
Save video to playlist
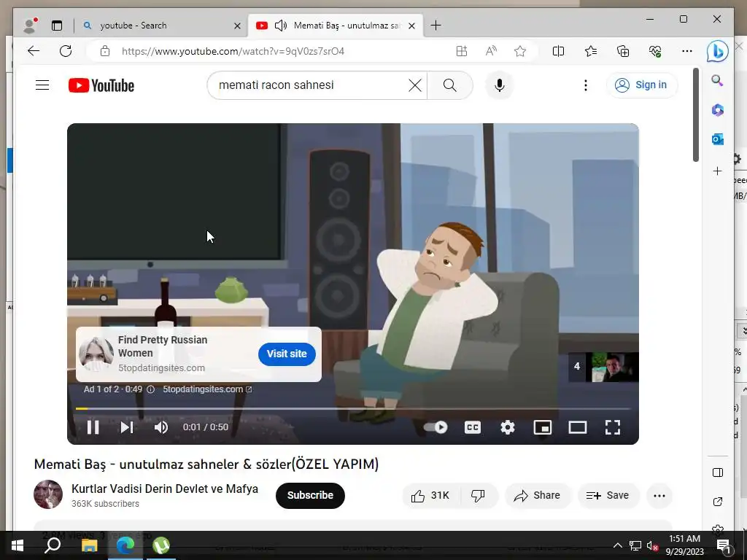[608, 496]
